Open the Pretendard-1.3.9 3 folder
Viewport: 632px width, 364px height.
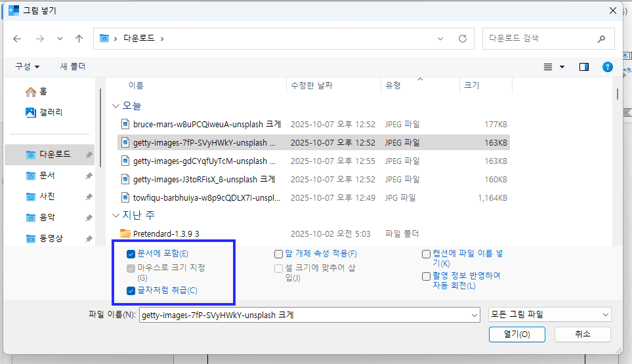[x=165, y=233]
